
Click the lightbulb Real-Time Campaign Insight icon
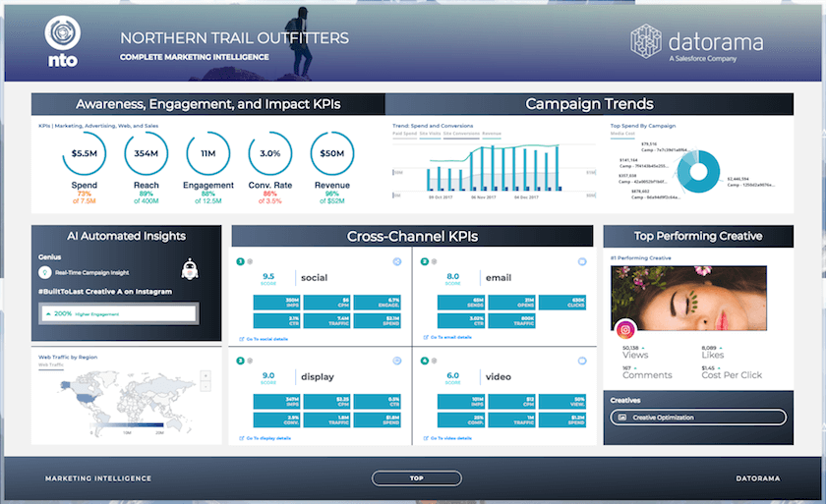coord(44,272)
